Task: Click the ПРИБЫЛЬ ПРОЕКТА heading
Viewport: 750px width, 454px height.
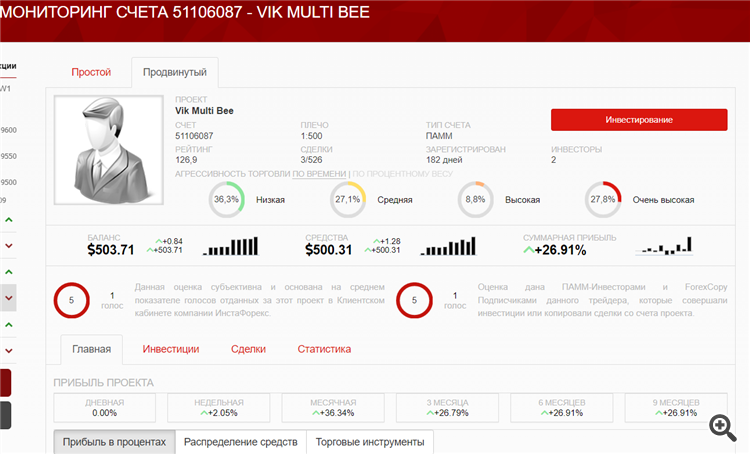Action: [x=103, y=383]
